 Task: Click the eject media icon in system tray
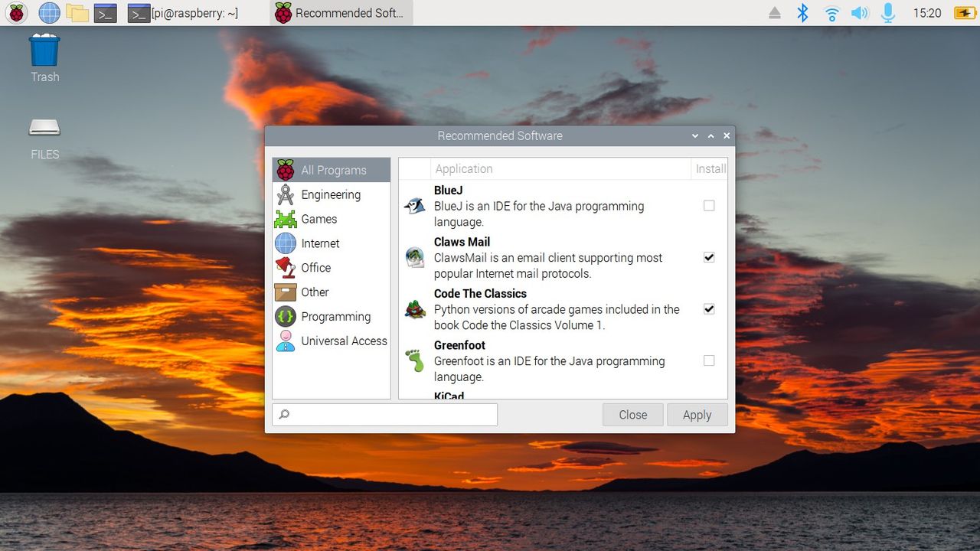pos(775,13)
